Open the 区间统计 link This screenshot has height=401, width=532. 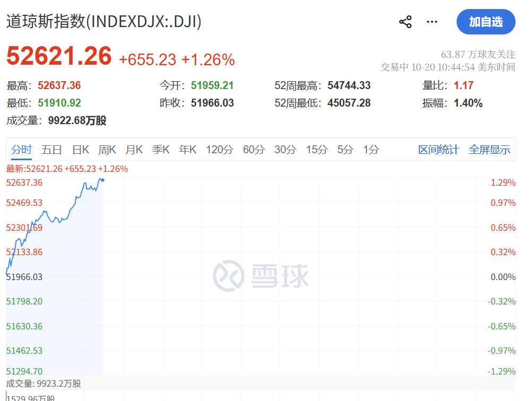pos(439,150)
